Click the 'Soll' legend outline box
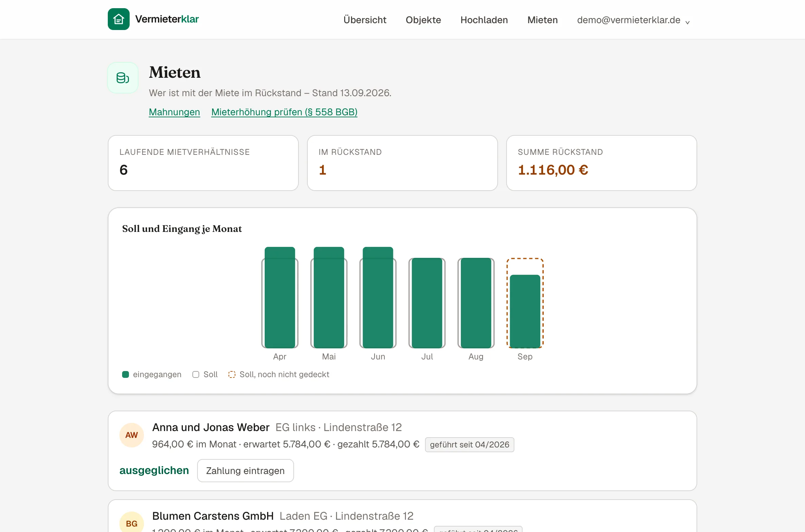The width and height of the screenshot is (805, 532). click(196, 374)
